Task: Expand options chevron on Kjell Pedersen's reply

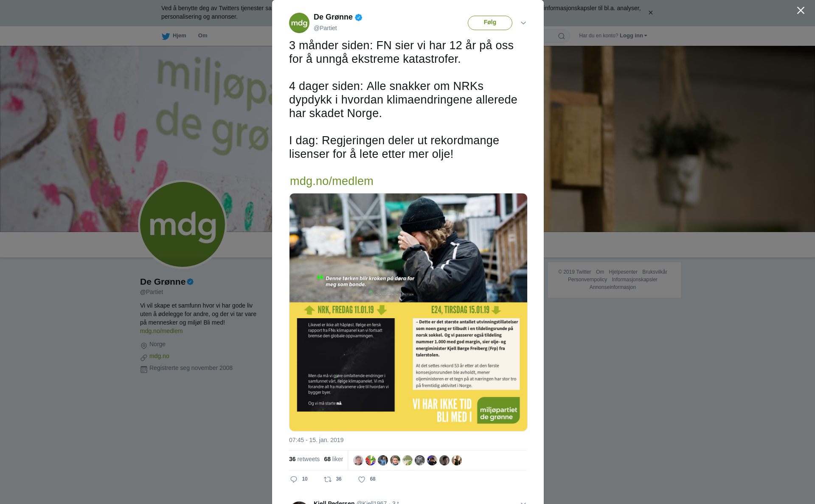Action: click(x=523, y=502)
